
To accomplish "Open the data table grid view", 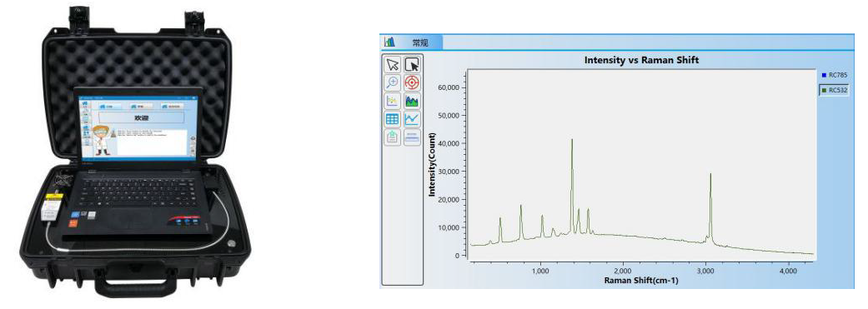I will coord(393,119).
